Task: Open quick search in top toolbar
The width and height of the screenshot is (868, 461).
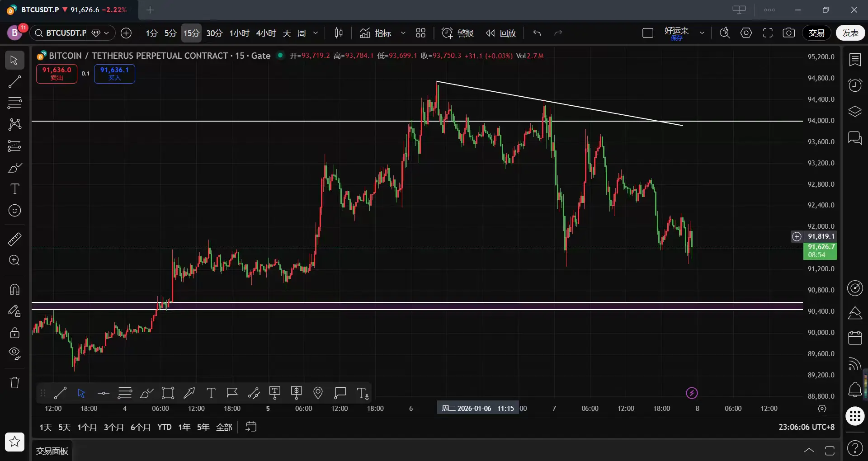Action: 725,33
